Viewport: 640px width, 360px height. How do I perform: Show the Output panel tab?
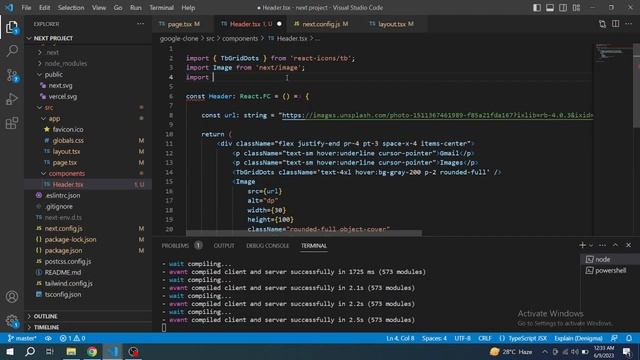tap(224, 245)
